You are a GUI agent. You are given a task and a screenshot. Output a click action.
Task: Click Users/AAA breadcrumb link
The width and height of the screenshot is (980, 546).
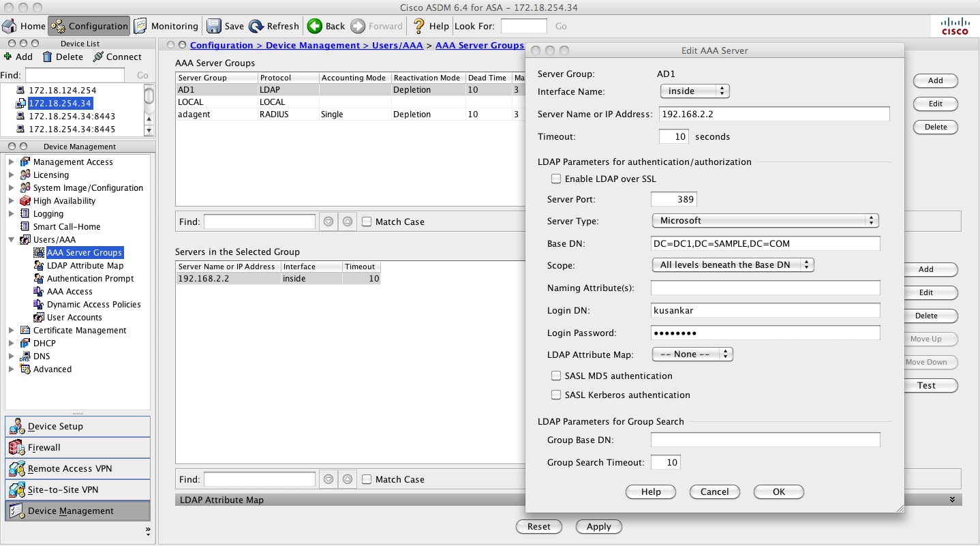pos(397,45)
